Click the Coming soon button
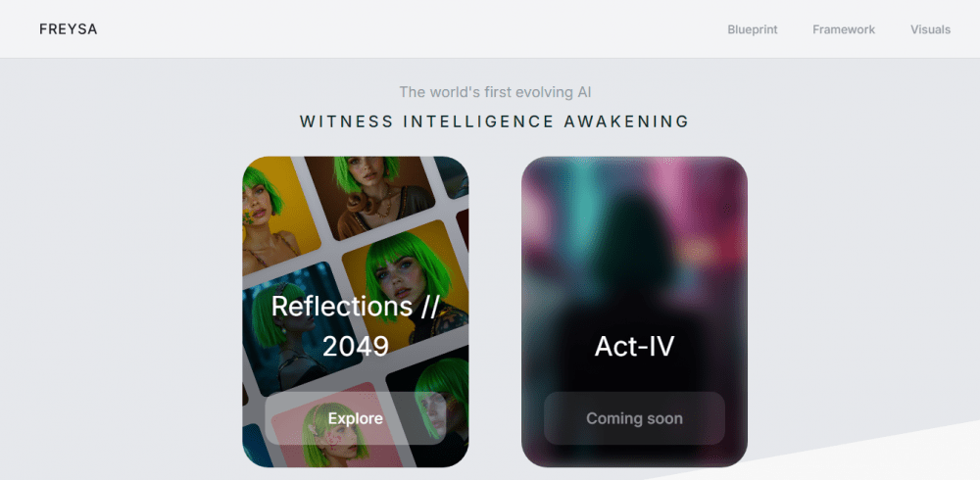 634,418
